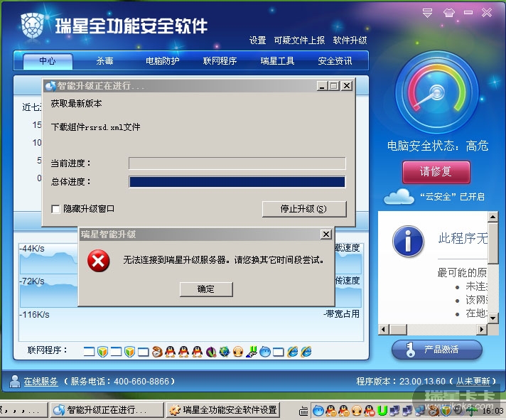506x420 pixels.
Task: Click the key icon on product activation
Action: pos(411,350)
